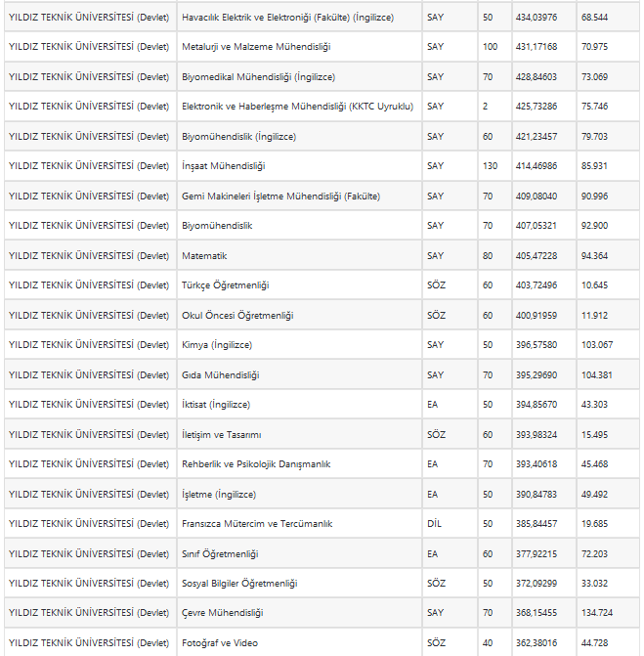Click the İletişim ve Tasarımı program name
This screenshot has width=644, height=656.
(222, 435)
